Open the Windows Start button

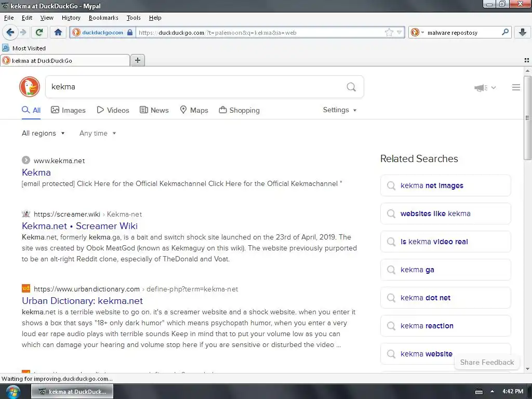tap(13, 392)
